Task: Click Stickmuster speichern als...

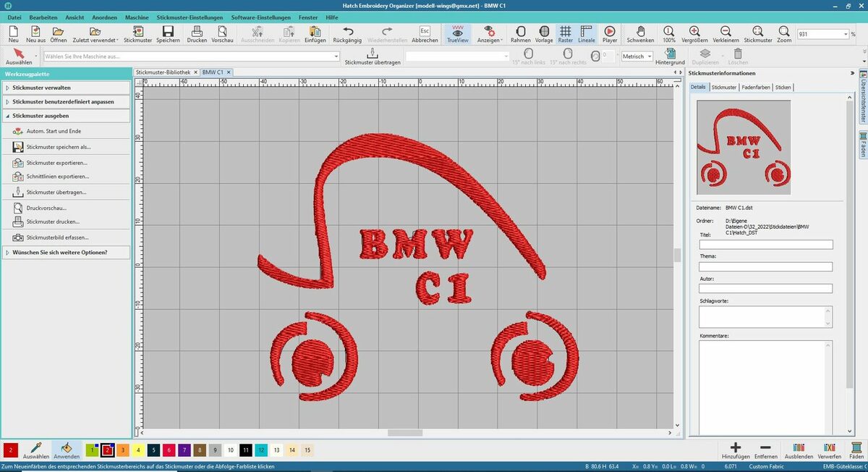Action: pos(59,147)
